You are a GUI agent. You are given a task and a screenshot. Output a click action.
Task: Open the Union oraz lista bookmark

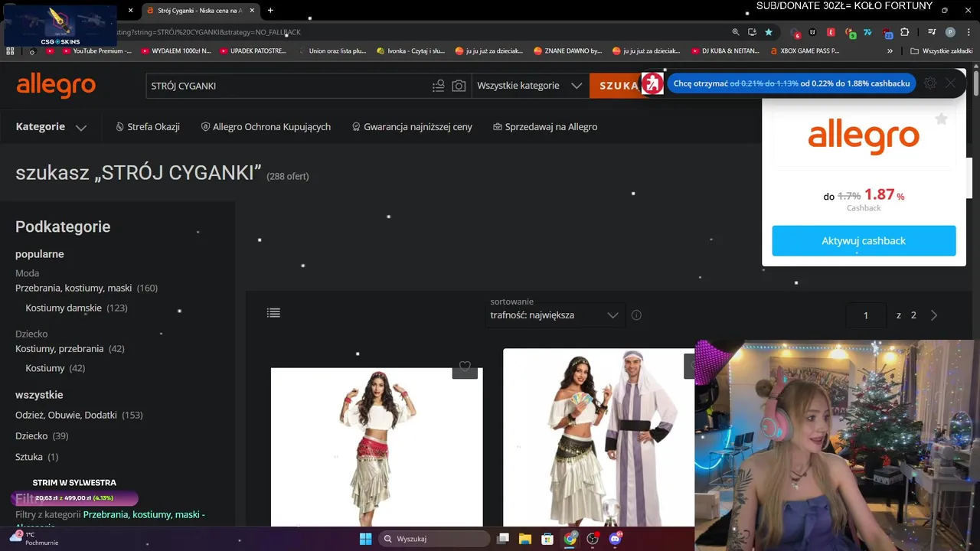[332, 51]
